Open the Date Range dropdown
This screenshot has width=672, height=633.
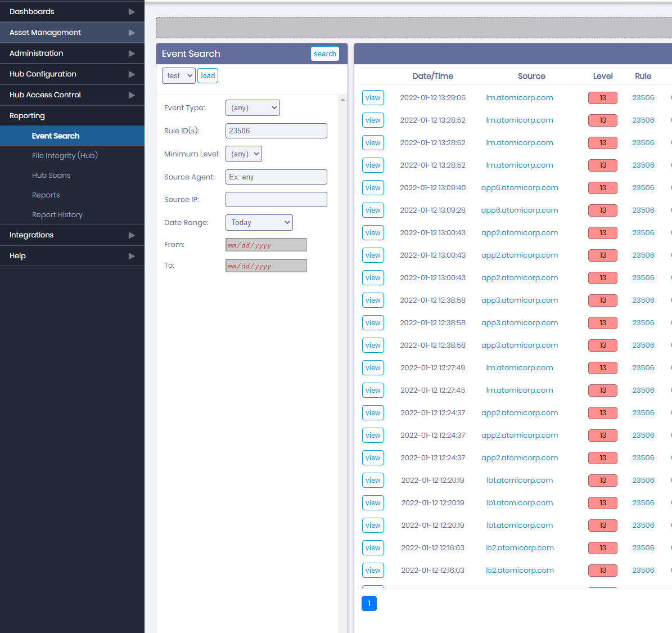tap(259, 223)
